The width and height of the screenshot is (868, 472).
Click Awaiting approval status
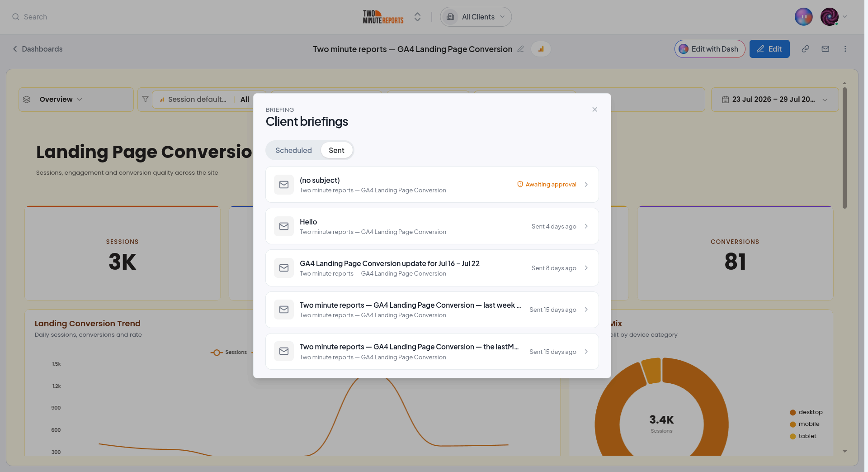[547, 185]
